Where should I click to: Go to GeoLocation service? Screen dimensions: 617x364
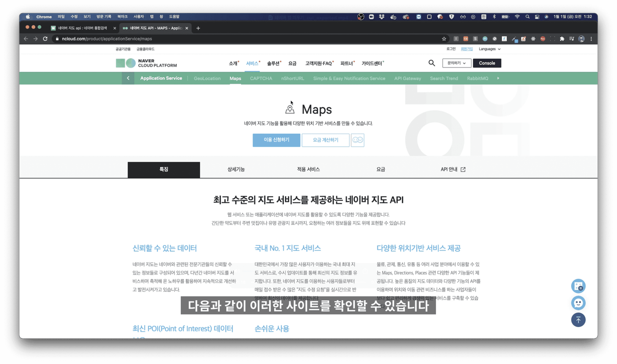click(x=207, y=78)
